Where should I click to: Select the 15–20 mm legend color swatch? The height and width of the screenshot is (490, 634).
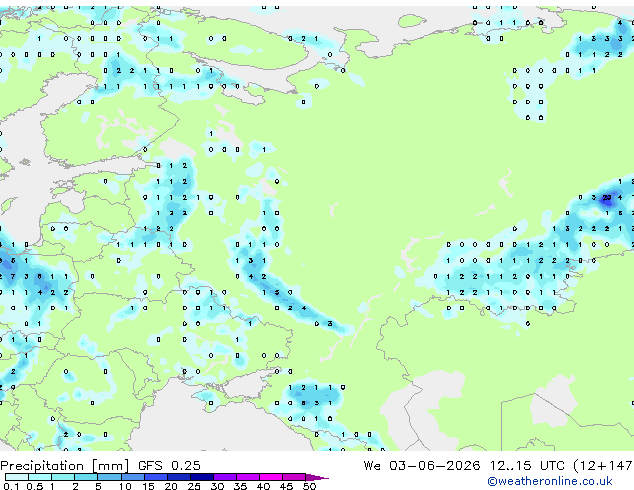pyautogui.click(x=156, y=477)
